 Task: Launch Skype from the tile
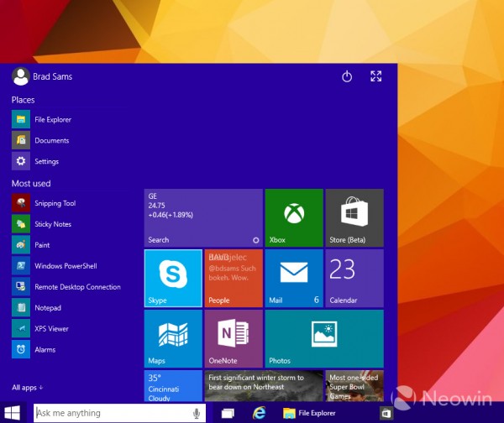coord(173,278)
